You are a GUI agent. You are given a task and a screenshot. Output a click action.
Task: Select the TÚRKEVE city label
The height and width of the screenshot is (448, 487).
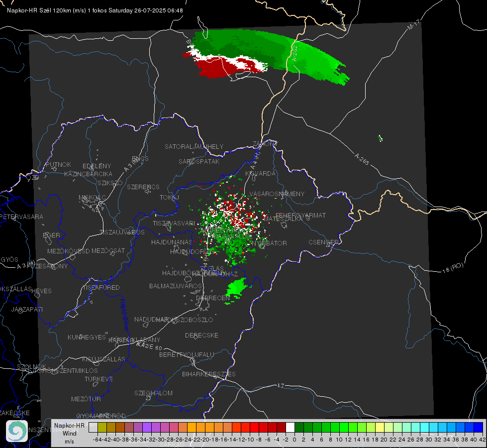pyautogui.click(x=99, y=379)
